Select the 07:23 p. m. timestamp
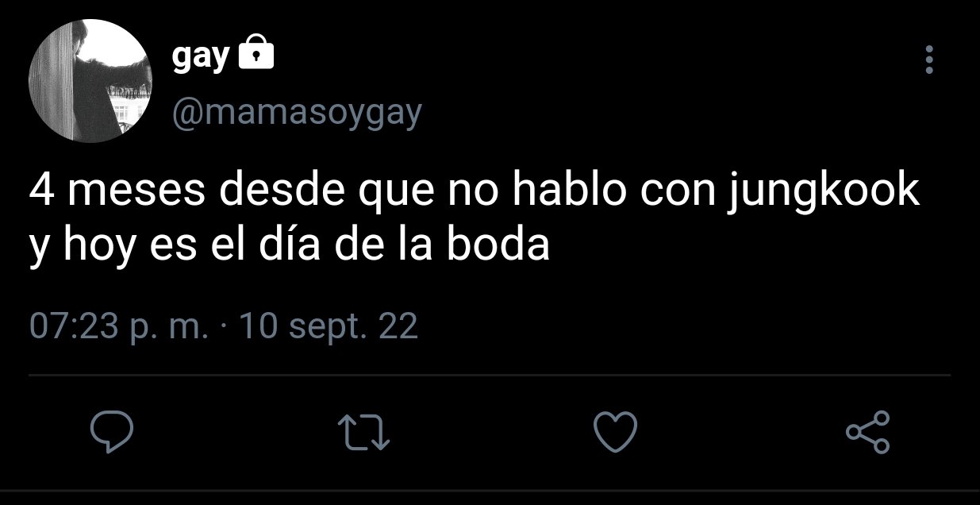 click(x=119, y=326)
